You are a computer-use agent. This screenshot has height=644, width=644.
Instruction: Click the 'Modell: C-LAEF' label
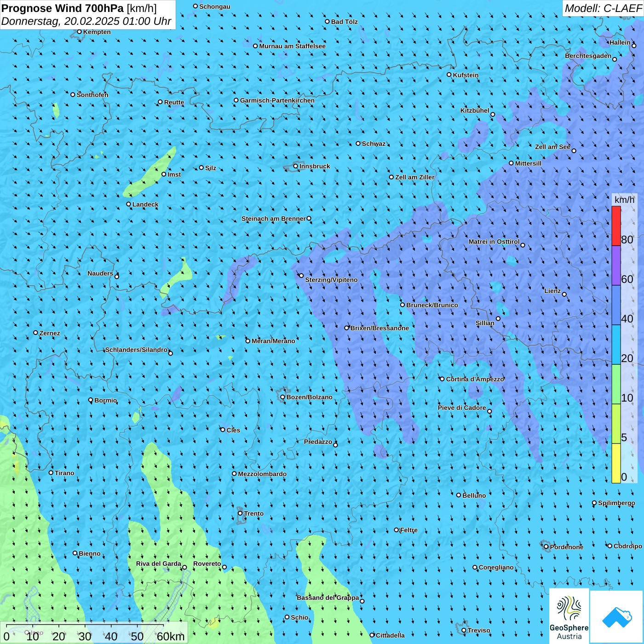[x=603, y=8]
